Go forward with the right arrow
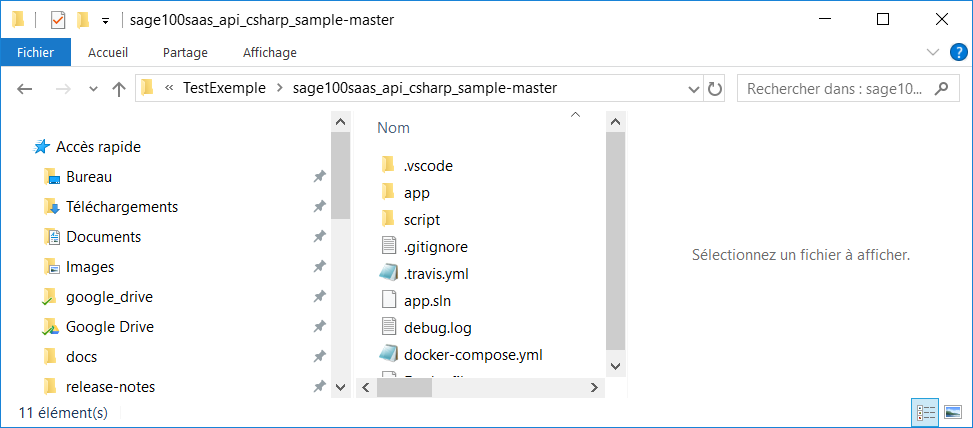Image resolution: width=973 pixels, height=428 pixels. point(63,89)
